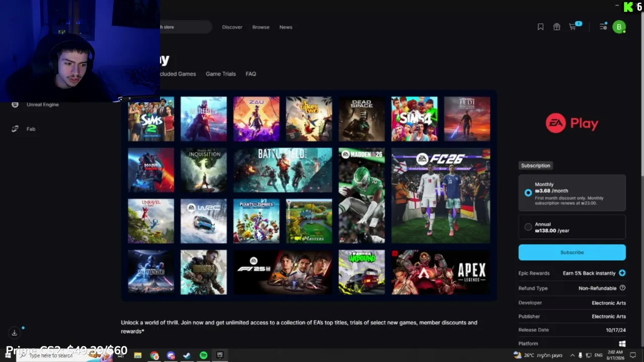Open Spotify from the taskbar

click(x=203, y=355)
